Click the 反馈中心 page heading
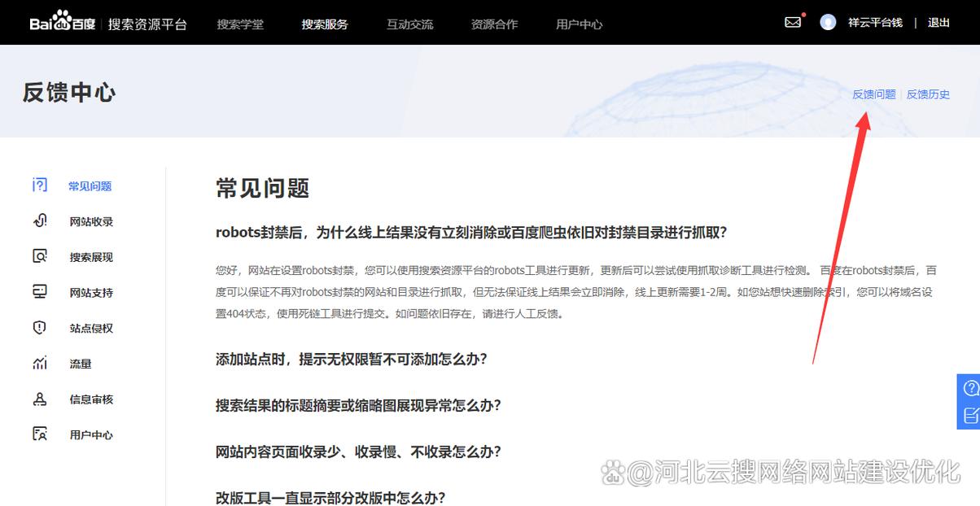 click(x=69, y=93)
